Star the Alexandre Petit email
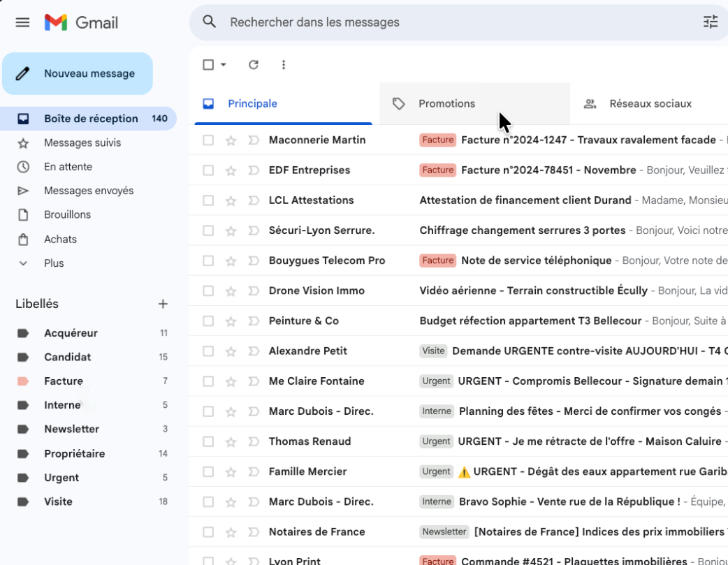 (231, 351)
